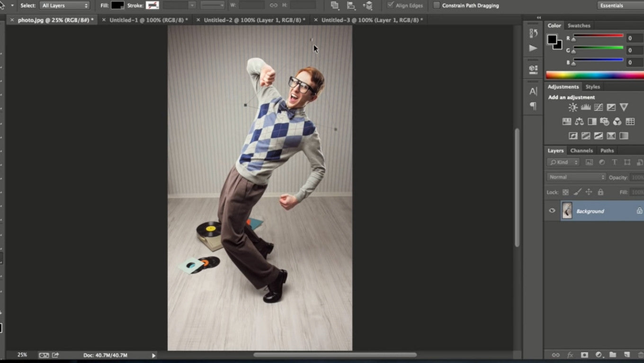Viewport: 644px width, 363px height.
Task: Hide the Background layer
Action: pos(552,210)
